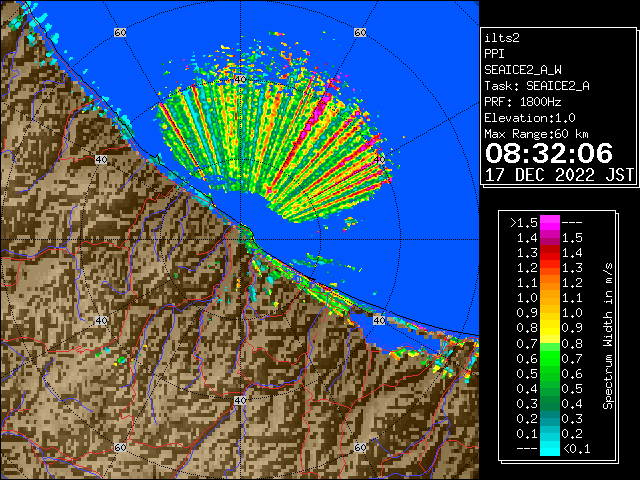Click the yellow 0.8–0.9 legend swatch
The height and width of the screenshot is (480, 640).
tap(550, 328)
